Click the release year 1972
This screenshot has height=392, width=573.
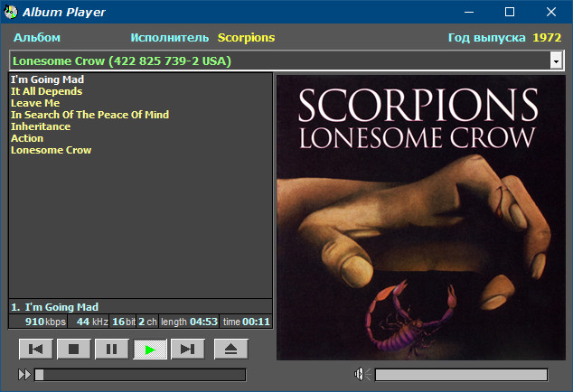click(547, 38)
